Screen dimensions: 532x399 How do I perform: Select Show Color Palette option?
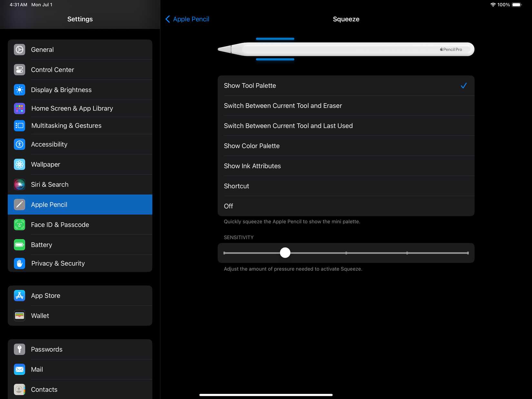pos(346,146)
